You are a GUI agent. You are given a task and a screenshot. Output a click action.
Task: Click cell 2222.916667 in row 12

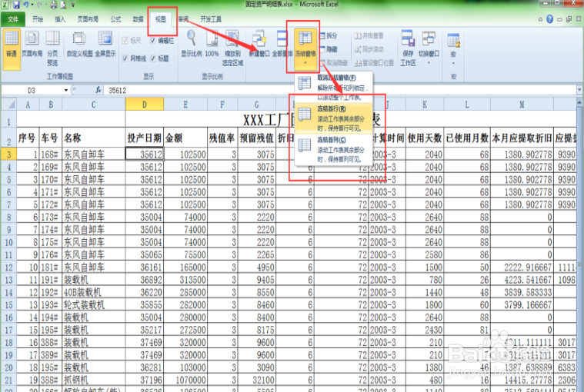tap(522, 267)
